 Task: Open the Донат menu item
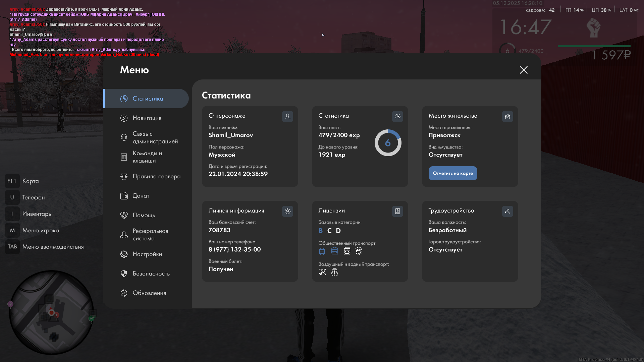(x=141, y=196)
